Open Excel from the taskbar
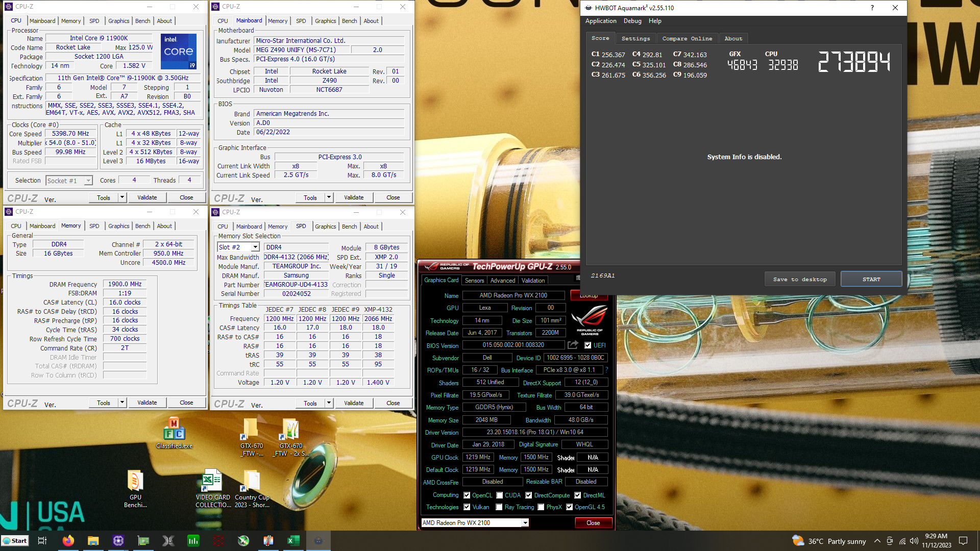This screenshot has height=551, width=980. click(x=293, y=541)
